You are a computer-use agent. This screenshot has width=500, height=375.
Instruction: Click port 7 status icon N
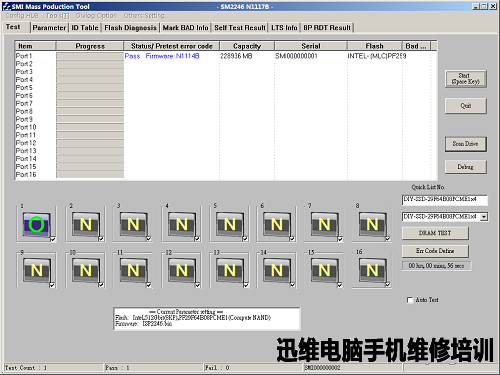click(x=324, y=224)
